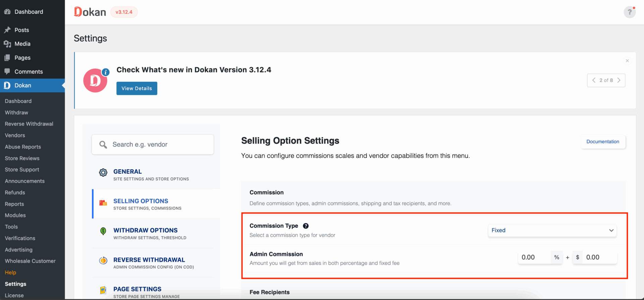The height and width of the screenshot is (300, 644).
Task: Click the General gear icon
Action: [x=103, y=173]
